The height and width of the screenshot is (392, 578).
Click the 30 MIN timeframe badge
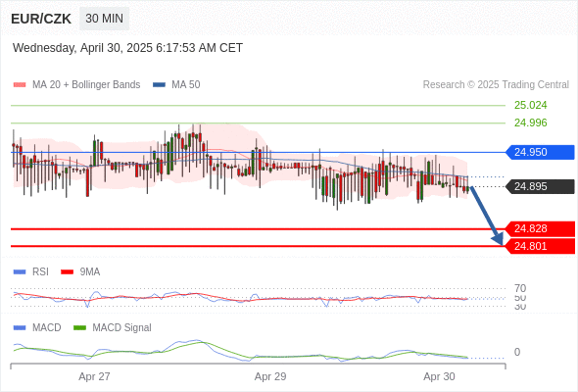(x=104, y=19)
